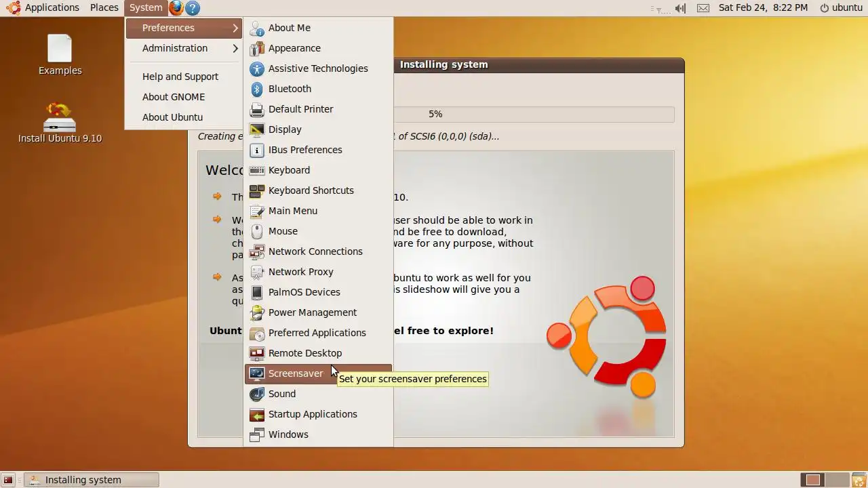This screenshot has height=488, width=868.
Task: Click the Assistive Technologies icon
Action: 256,68
